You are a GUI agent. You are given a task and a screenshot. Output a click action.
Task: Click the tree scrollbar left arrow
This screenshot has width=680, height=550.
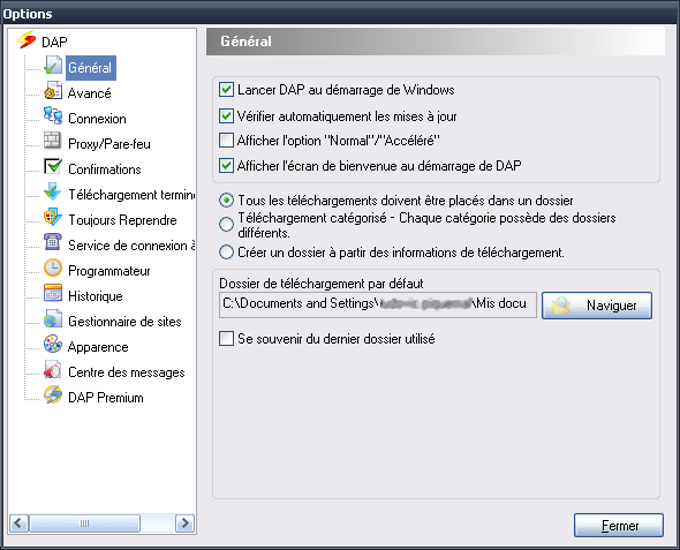click(19, 523)
